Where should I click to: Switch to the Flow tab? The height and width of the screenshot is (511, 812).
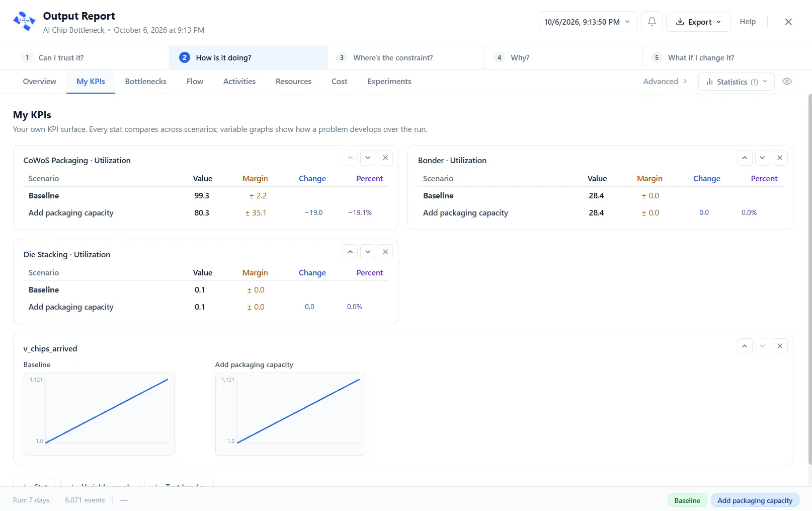pyautogui.click(x=195, y=82)
